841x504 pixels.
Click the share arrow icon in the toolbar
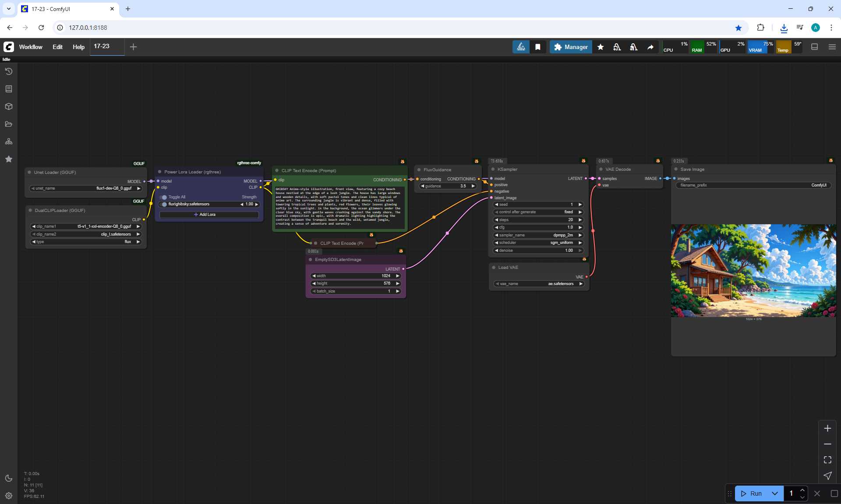650,47
